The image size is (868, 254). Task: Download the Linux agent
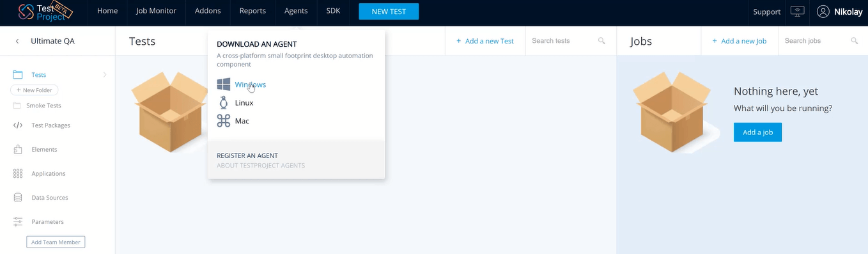pos(244,103)
